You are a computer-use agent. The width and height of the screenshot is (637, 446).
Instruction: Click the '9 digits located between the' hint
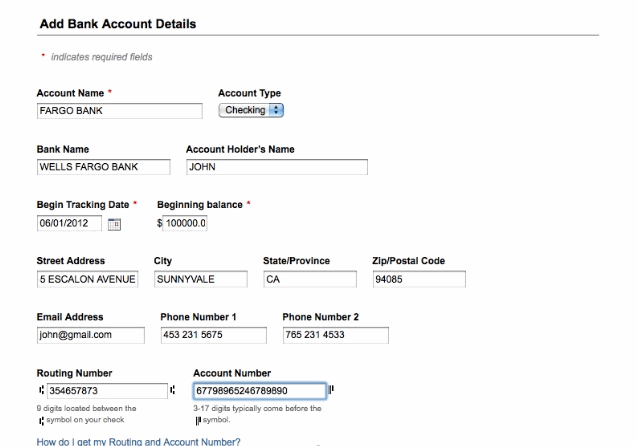click(86, 408)
